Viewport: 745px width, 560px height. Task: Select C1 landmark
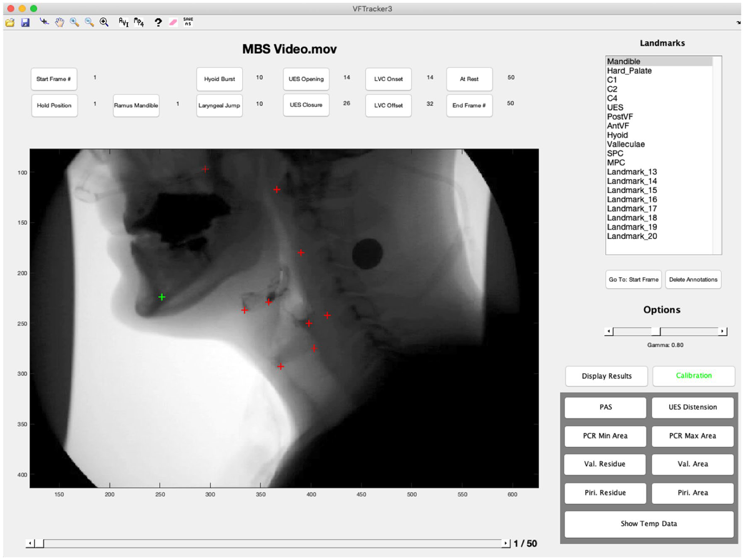point(659,80)
